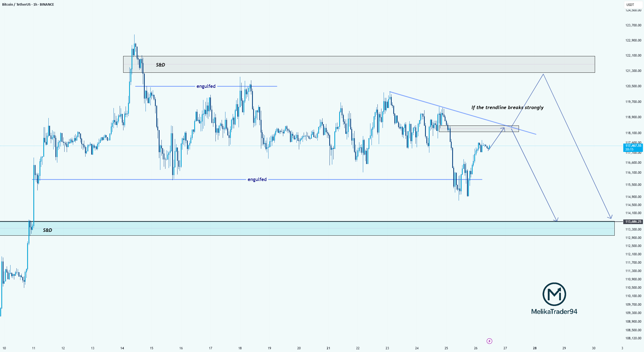Select the upper S&D supply zone rectangle
This screenshot has width=644, height=352.
(359, 64)
